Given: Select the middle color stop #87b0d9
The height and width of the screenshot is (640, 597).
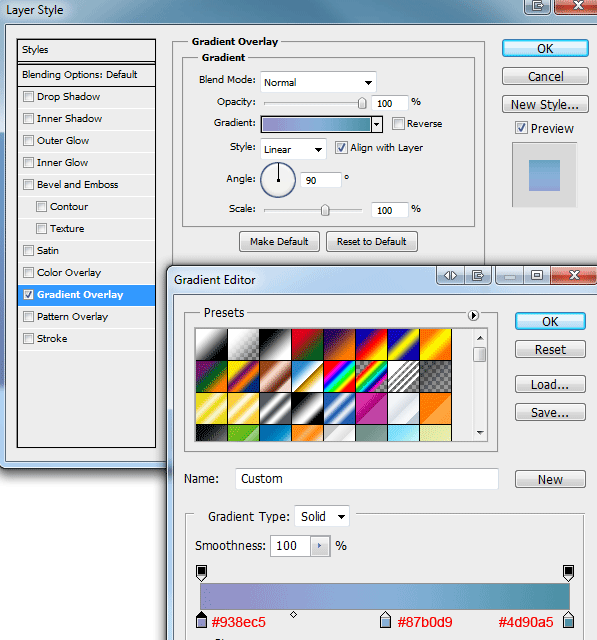Looking at the screenshot, I should (385, 620).
